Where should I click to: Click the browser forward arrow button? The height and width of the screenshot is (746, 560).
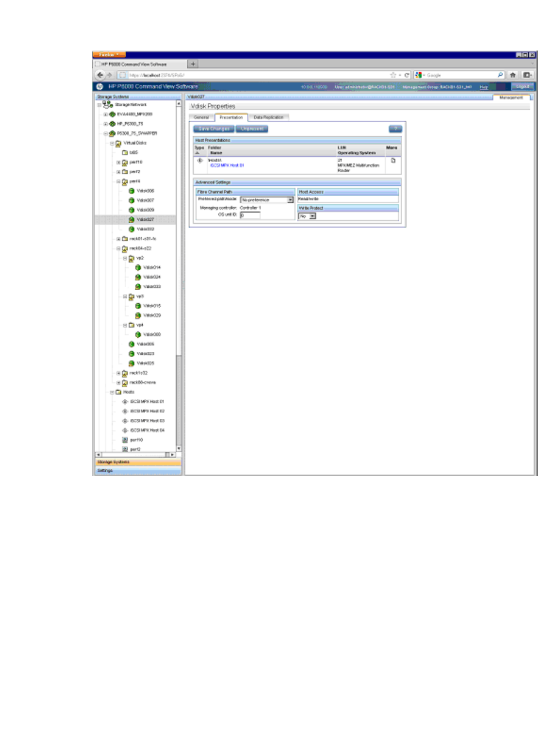click(x=109, y=75)
